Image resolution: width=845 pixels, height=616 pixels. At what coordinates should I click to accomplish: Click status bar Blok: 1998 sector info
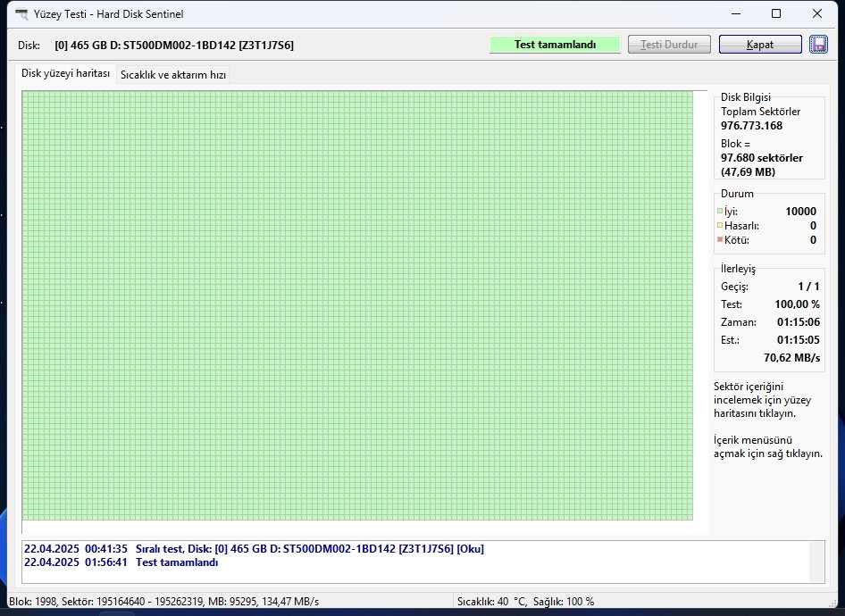coord(163,602)
